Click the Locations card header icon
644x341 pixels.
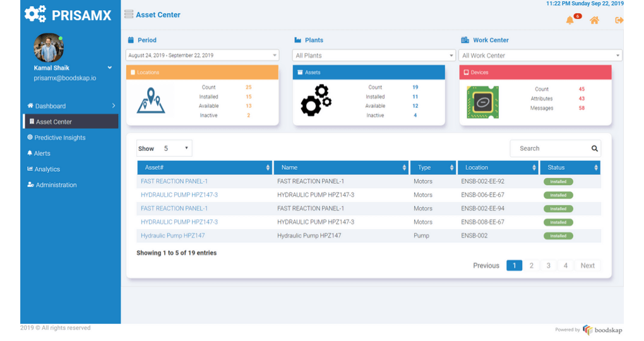tap(133, 73)
